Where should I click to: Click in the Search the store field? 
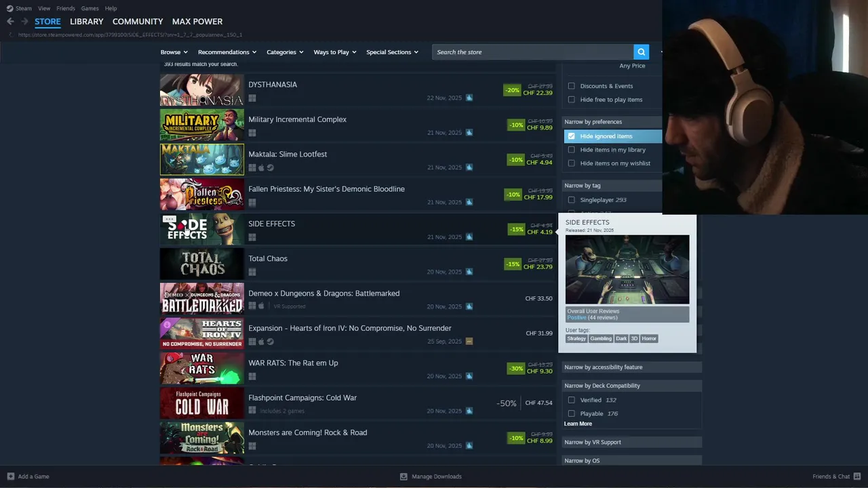coord(533,52)
